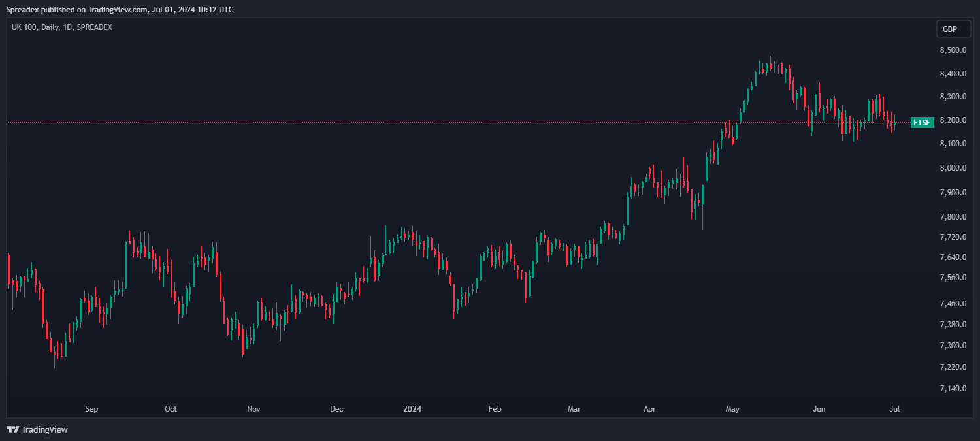
Task: Select the 8,300.0 price axis label
Action: (x=954, y=97)
